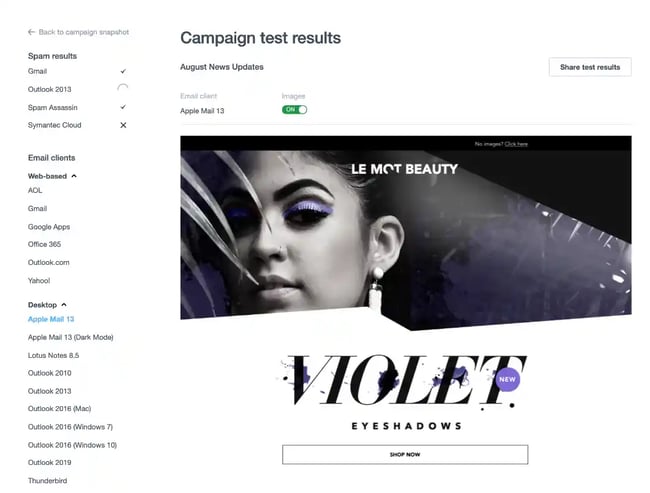650x493 pixels.
Task: Click the Gmail spam result checkmark
Action: click(123, 71)
